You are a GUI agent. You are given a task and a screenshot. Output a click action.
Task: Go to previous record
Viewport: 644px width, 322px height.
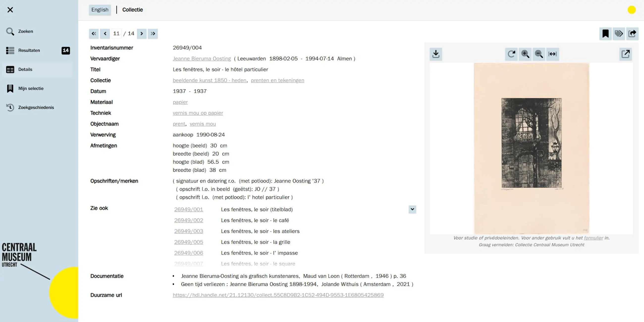[105, 34]
